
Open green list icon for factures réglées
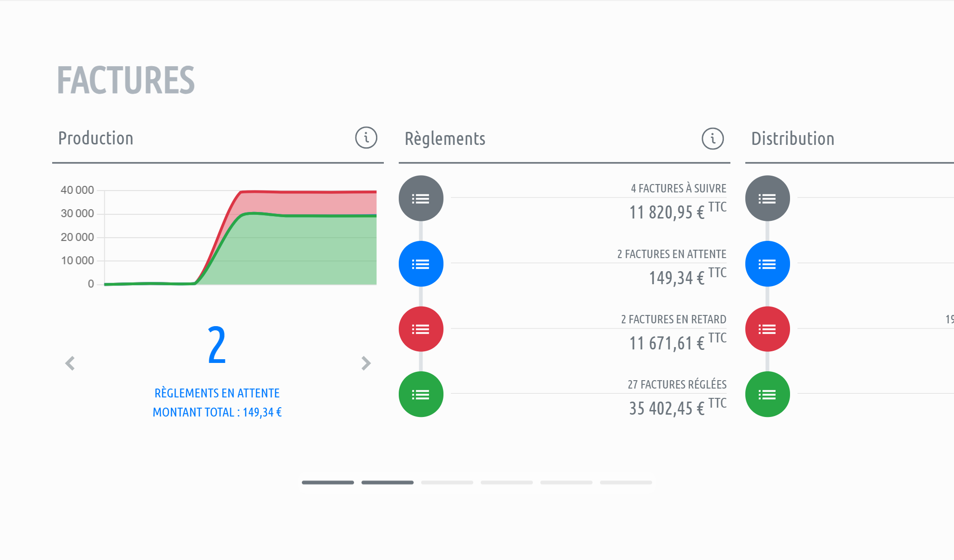[421, 395]
